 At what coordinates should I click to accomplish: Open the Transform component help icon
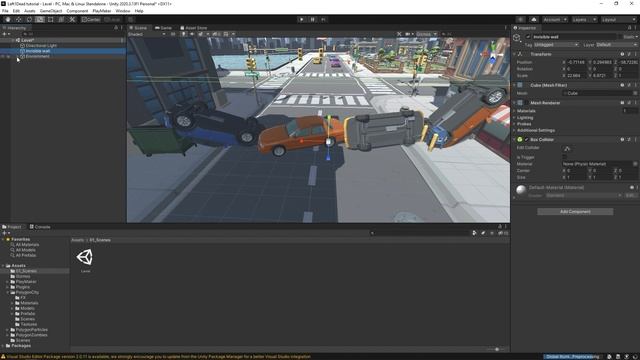622,54
